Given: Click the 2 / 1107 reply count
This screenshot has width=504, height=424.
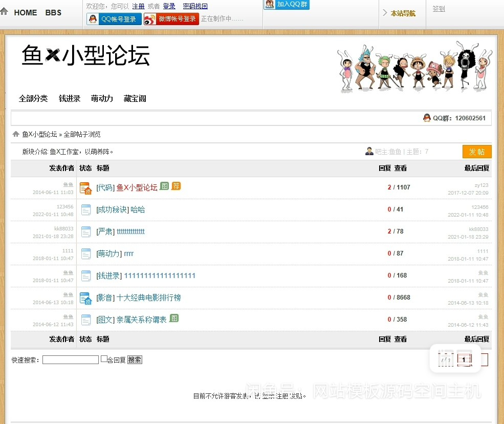Looking at the screenshot, I should point(399,187).
